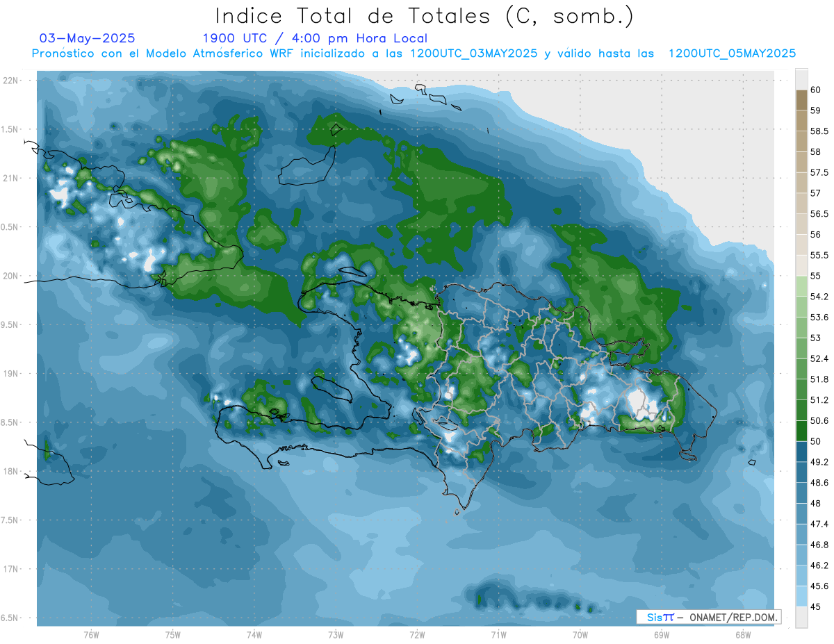Click the '45.6' value on the color scale
834x644 pixels.
(819, 586)
